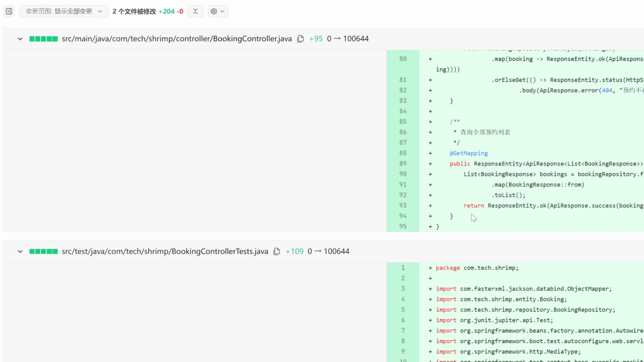
Task: Toggle the file tree sidebar panel icon
Action: (9, 11)
